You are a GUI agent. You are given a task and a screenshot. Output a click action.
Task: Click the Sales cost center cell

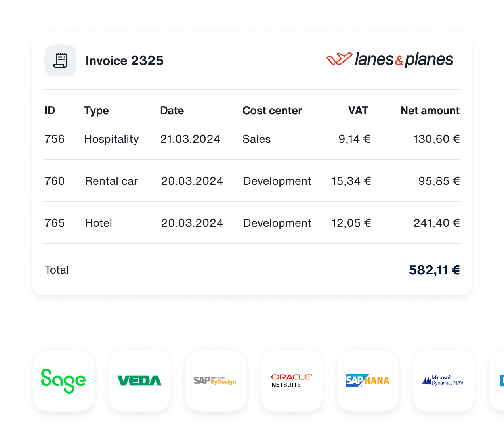(x=257, y=139)
